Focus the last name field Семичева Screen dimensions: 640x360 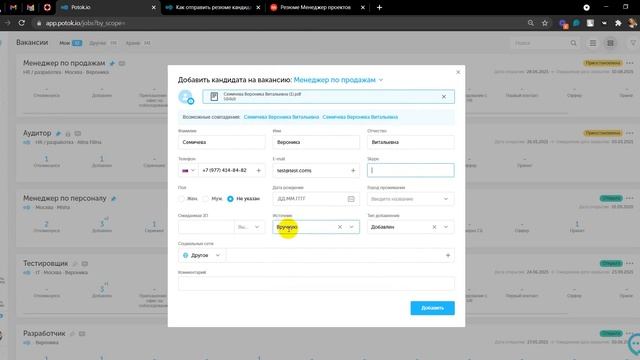click(221, 142)
